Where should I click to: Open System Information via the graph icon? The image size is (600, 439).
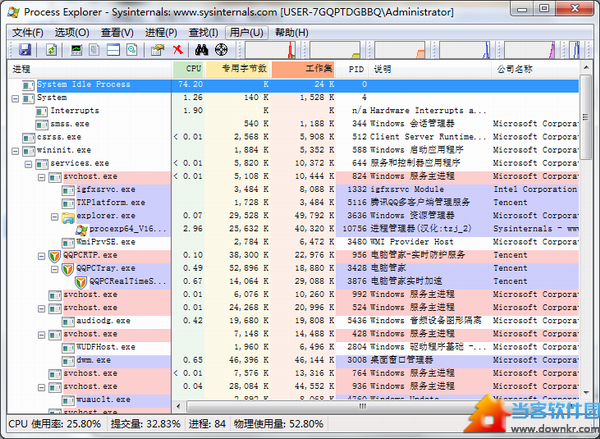tap(75, 49)
